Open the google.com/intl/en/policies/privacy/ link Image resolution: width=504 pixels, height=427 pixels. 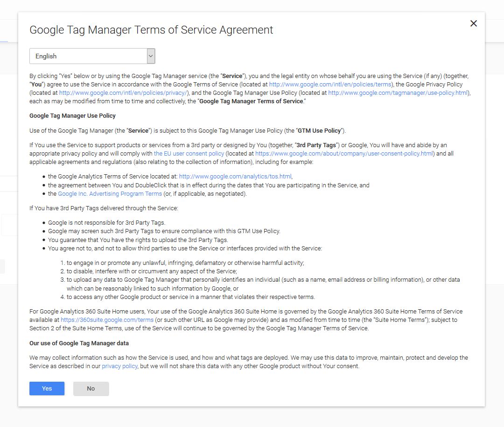pos(123,93)
